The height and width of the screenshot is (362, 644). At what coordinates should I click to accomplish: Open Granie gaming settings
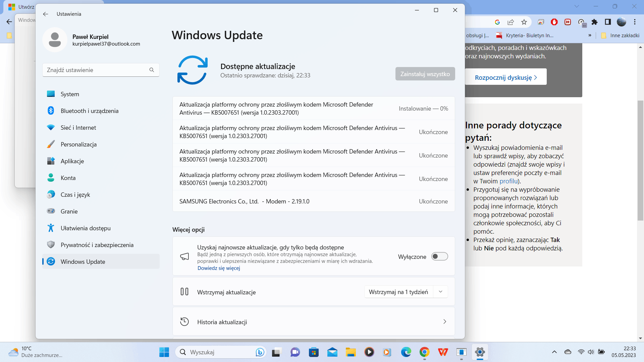tap(69, 212)
